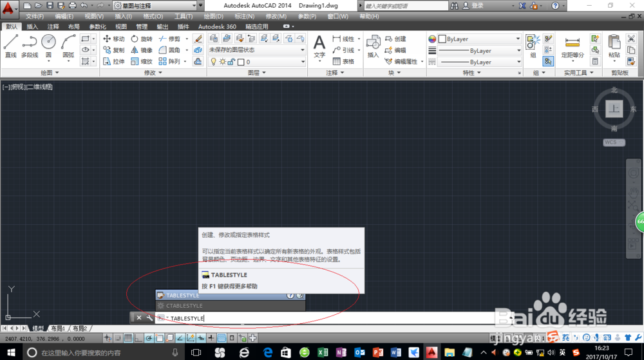Click the WCS button under ViewCube

click(x=614, y=142)
